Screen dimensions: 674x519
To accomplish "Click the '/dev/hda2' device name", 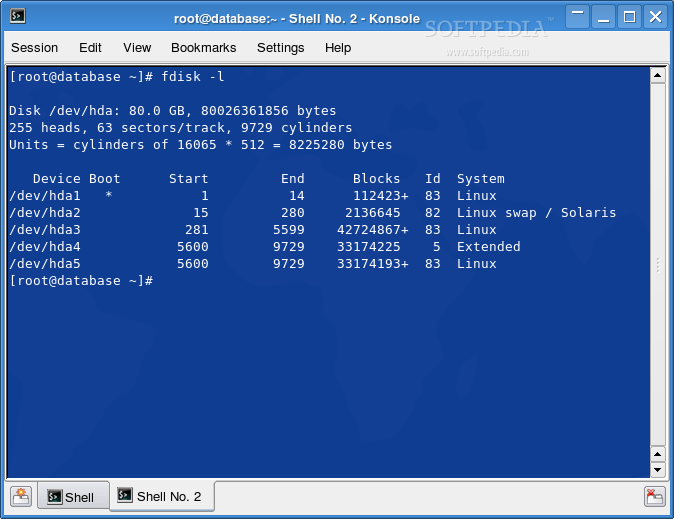I will tap(45, 212).
